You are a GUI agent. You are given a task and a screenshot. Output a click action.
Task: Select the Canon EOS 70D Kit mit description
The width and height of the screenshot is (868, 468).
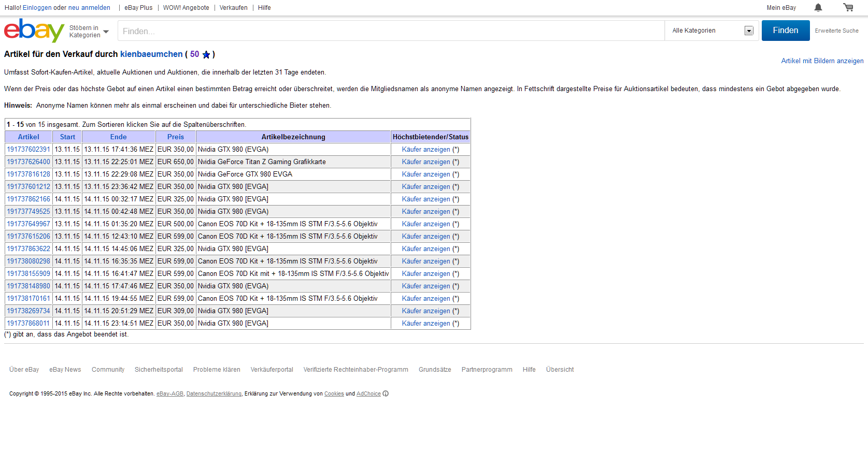point(293,273)
